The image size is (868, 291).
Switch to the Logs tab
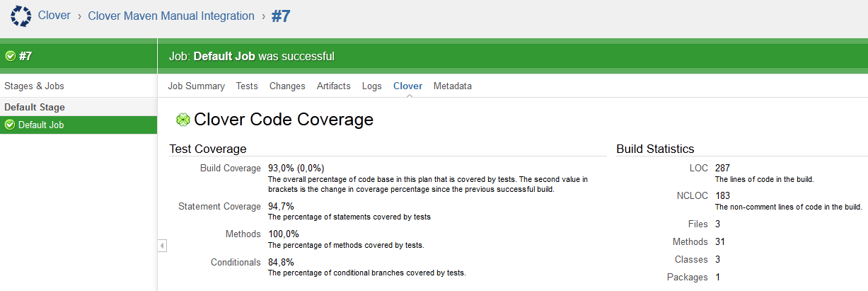pyautogui.click(x=372, y=86)
